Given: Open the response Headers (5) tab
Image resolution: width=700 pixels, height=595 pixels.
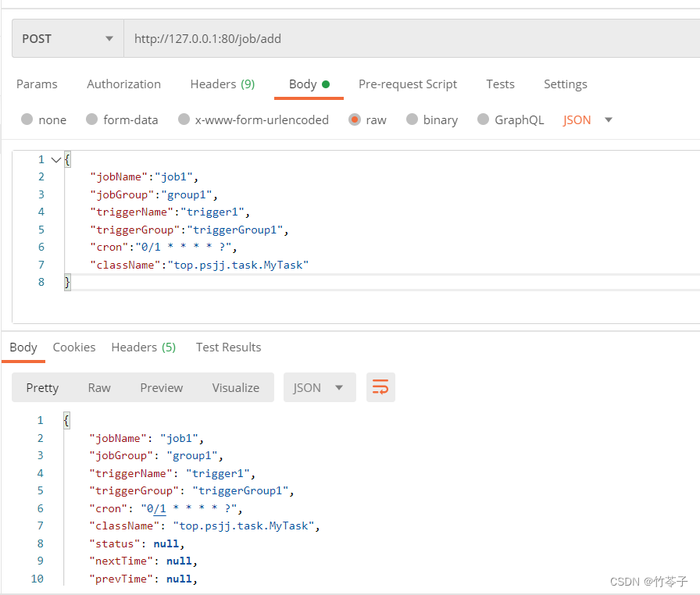Looking at the screenshot, I should point(143,347).
